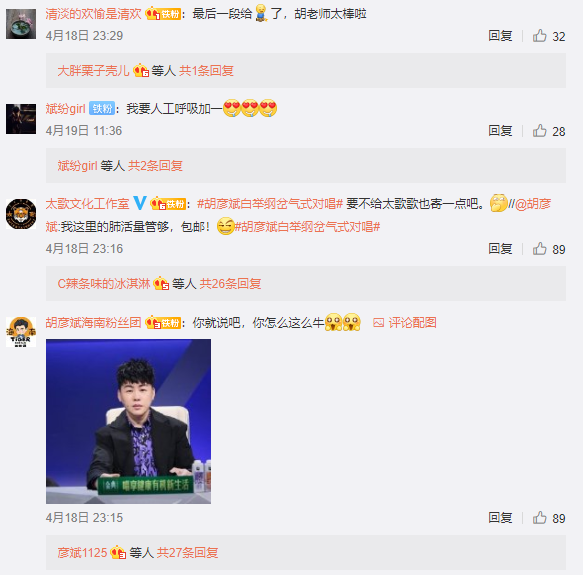Reply to the 4月18日 23:29 comment
The image size is (583, 575).
click(x=500, y=36)
